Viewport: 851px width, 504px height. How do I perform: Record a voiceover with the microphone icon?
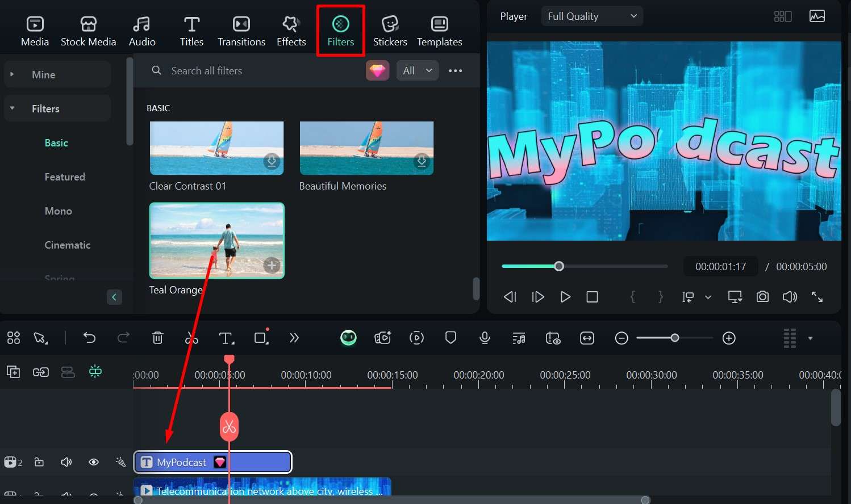tap(485, 338)
